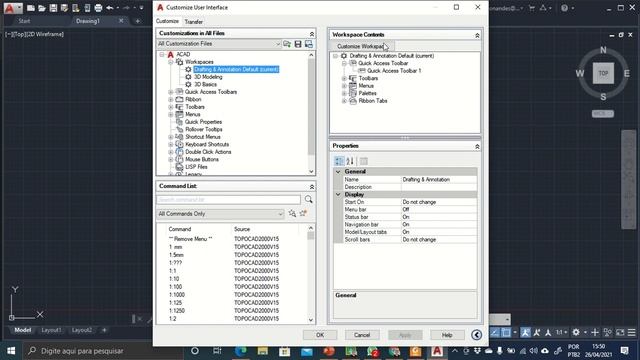Open the status bar customization hamburger icon
640x360 pixels.
tap(631, 332)
